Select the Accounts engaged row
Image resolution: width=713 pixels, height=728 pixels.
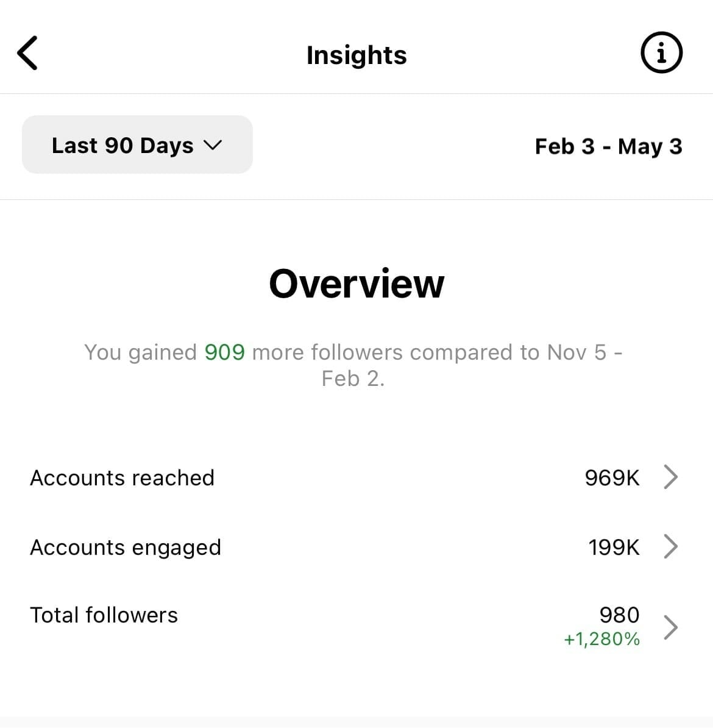tap(357, 547)
